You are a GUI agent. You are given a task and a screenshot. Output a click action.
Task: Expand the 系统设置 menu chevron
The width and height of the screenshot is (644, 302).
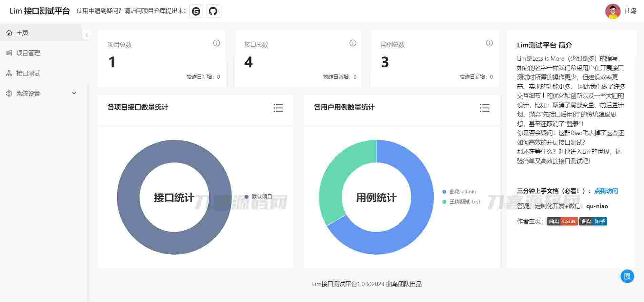coord(74,93)
